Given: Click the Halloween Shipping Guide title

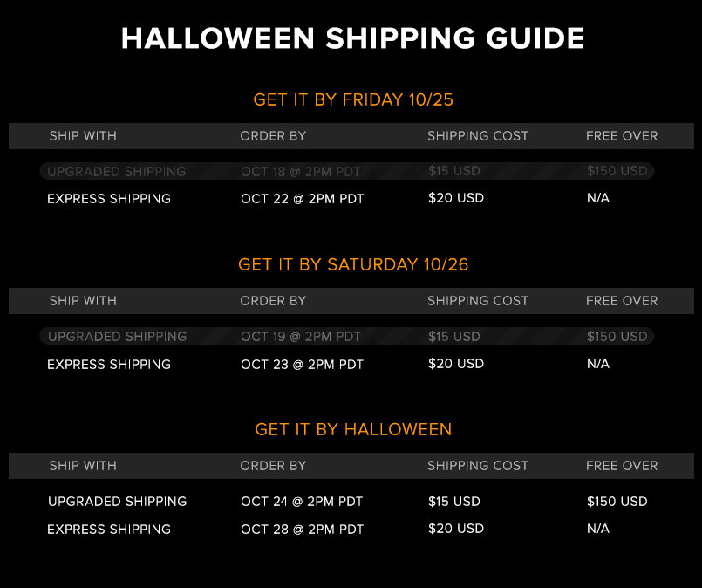Looking at the screenshot, I should click(x=352, y=38).
